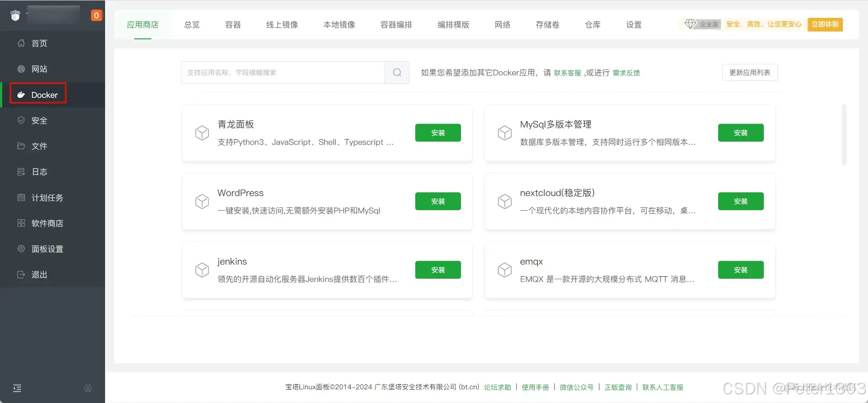
Task: Install WordPress app
Action: pos(438,201)
